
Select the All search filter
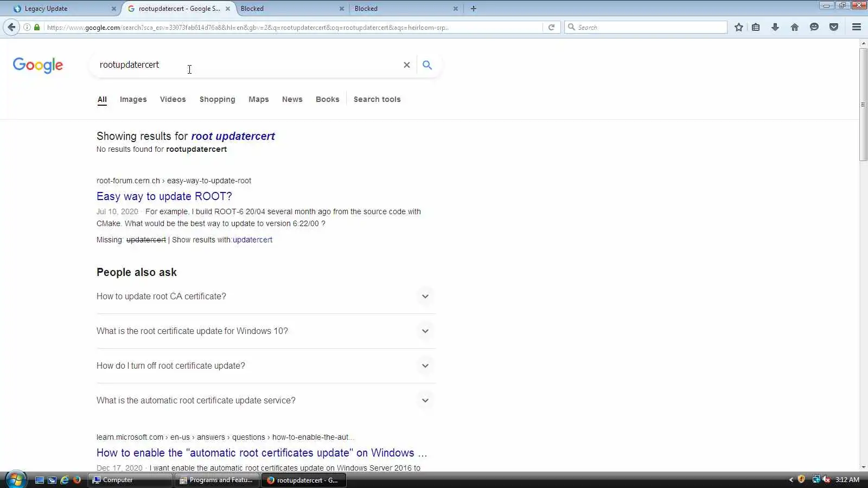(102, 100)
